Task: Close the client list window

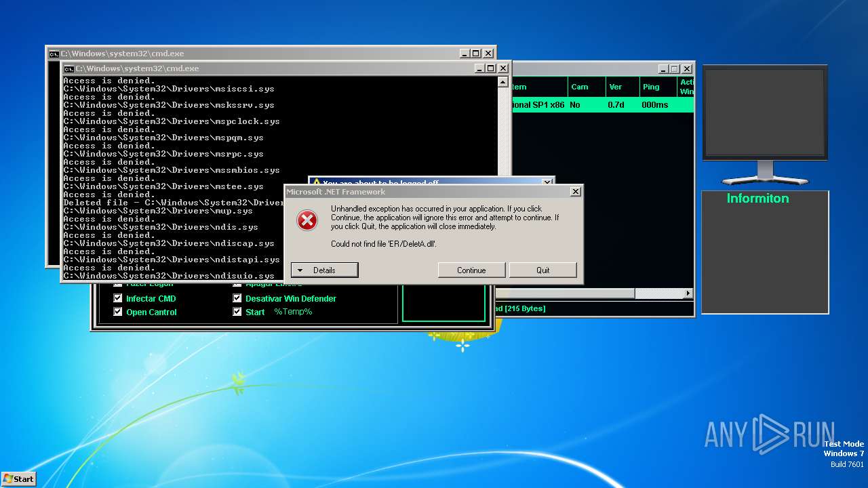Action: coord(687,69)
